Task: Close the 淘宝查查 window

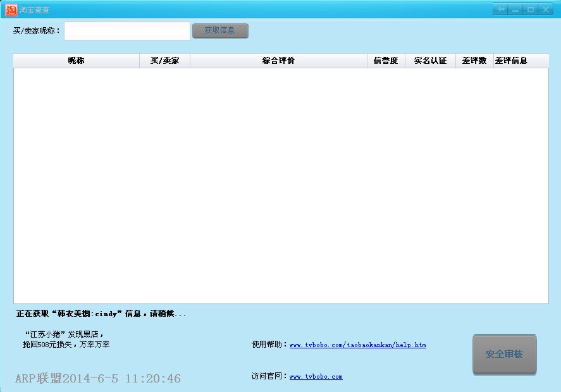Action: (546, 9)
